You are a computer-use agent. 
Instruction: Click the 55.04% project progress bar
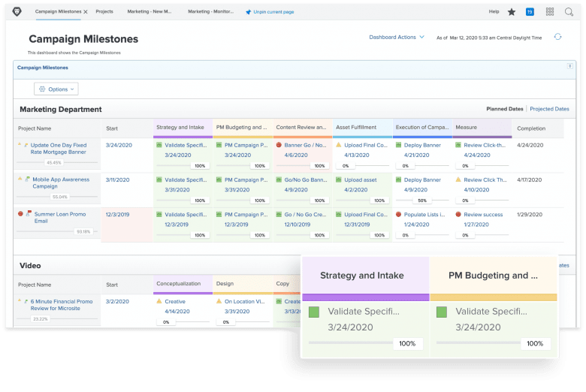(x=57, y=197)
